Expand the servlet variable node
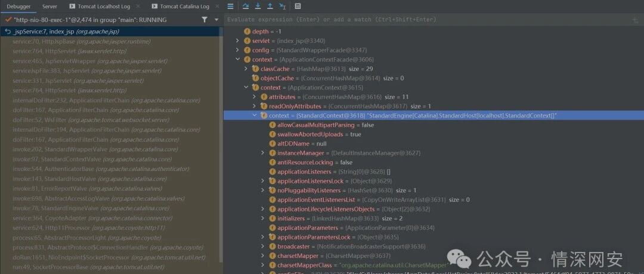644x274 pixels. 237,41
